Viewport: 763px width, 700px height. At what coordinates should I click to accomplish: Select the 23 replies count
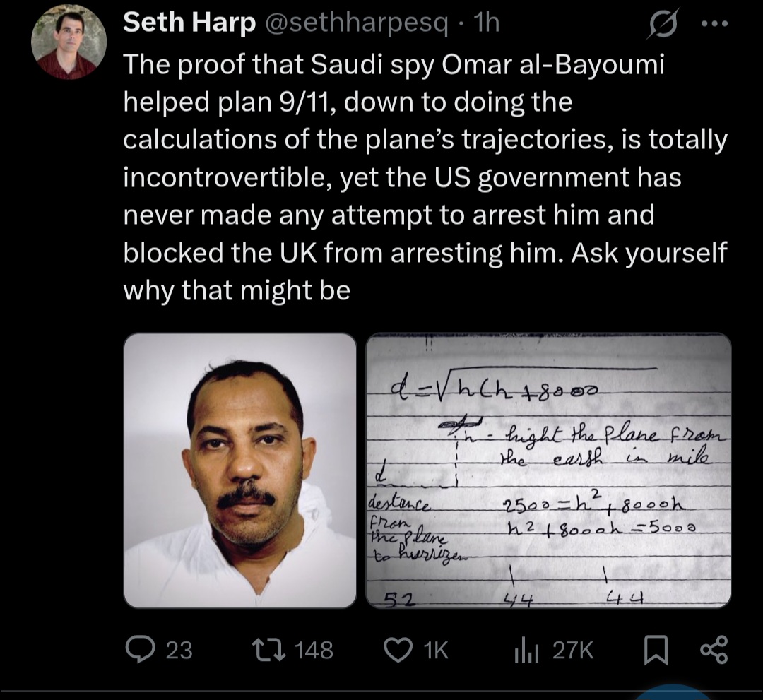(x=179, y=651)
